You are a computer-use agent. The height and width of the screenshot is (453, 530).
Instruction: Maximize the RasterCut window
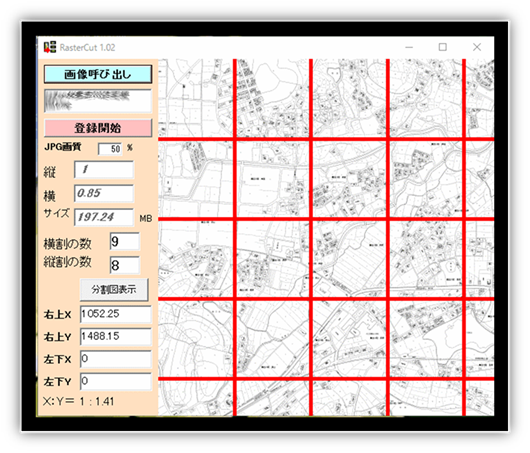click(x=442, y=47)
